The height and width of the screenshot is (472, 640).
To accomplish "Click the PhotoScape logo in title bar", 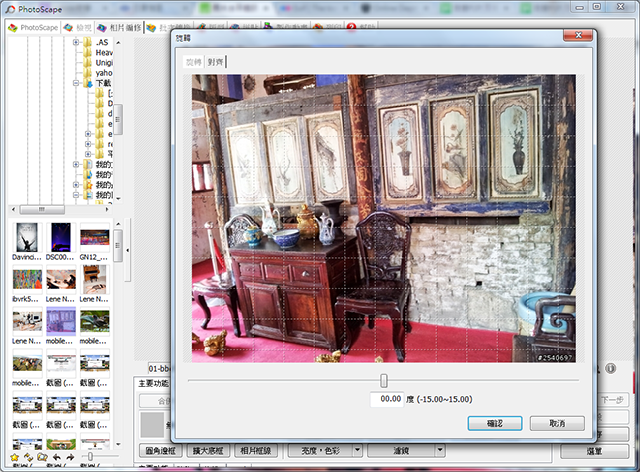I will point(9,9).
